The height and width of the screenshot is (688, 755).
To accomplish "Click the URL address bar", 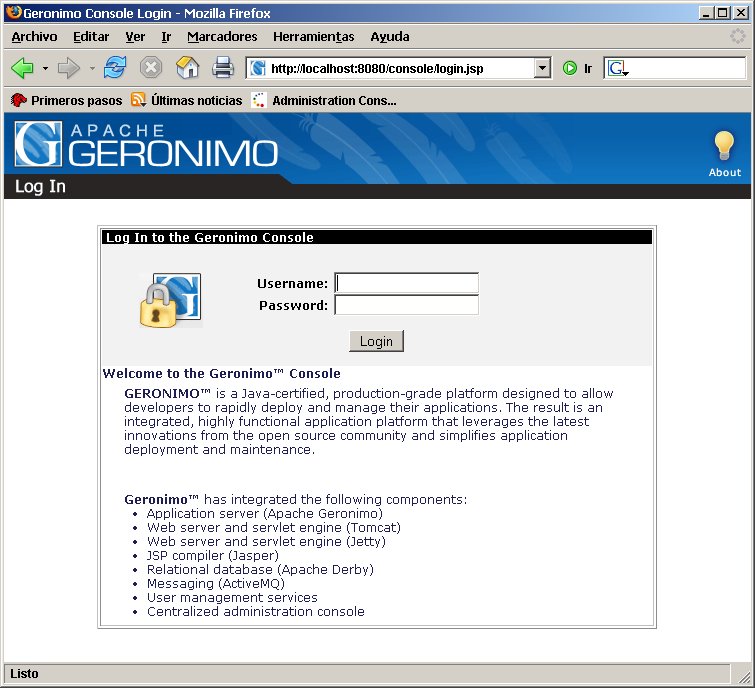I will point(400,68).
